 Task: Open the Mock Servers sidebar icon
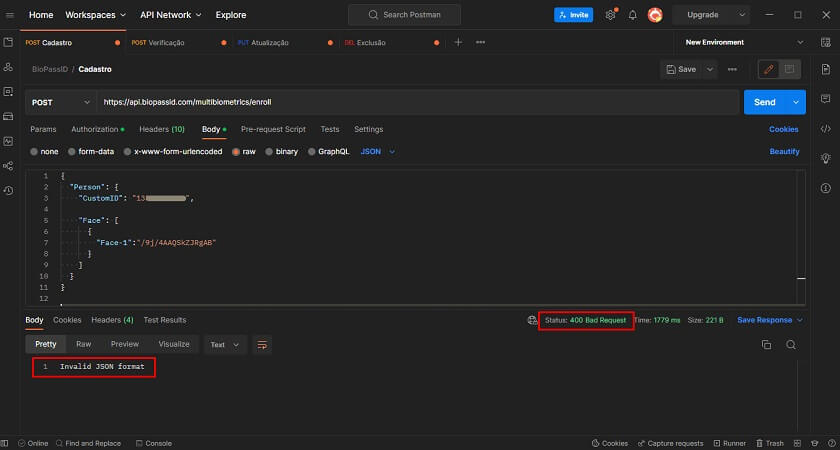pyautogui.click(x=8, y=116)
